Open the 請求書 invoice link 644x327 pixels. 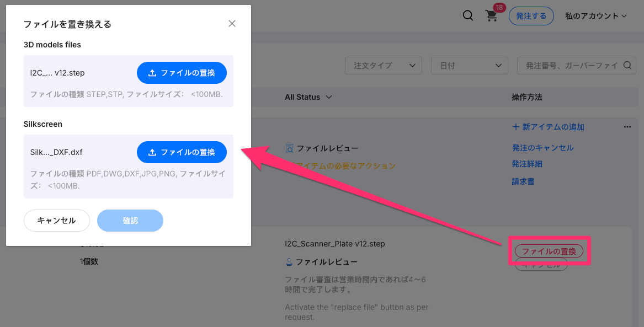(523, 181)
